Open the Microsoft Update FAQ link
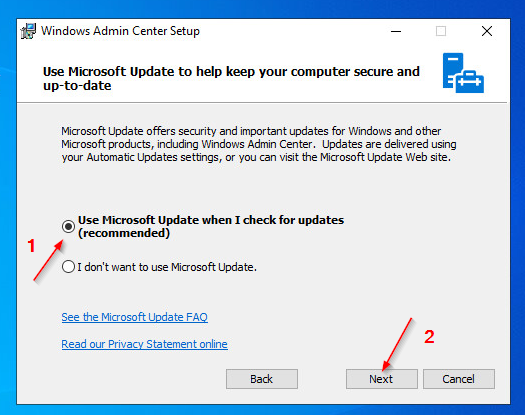525x415 pixels. [x=135, y=317]
